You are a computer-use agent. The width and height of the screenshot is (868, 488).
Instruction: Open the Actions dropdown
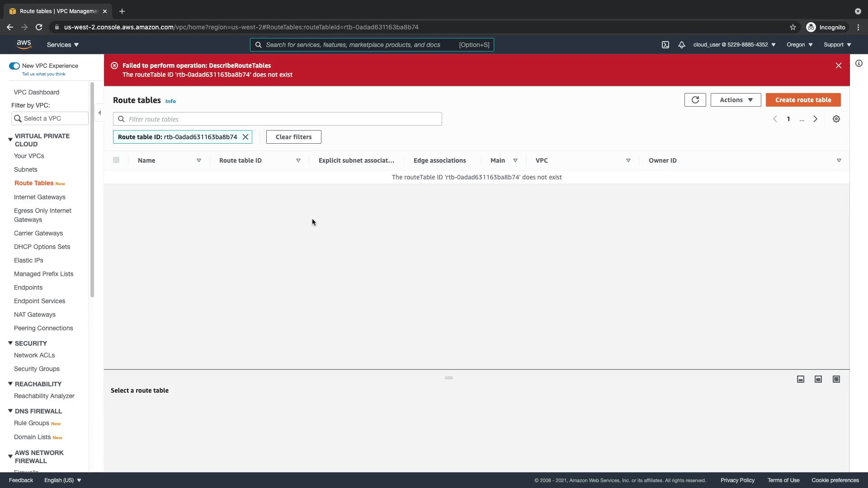click(736, 100)
